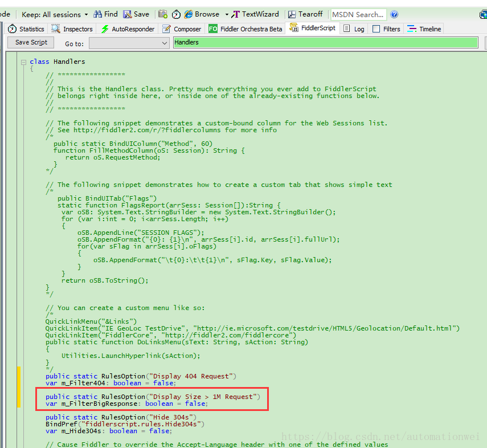Viewport: 487px width, 448px height.
Task: Open the Browse dropdown arrow
Action: pos(227,15)
